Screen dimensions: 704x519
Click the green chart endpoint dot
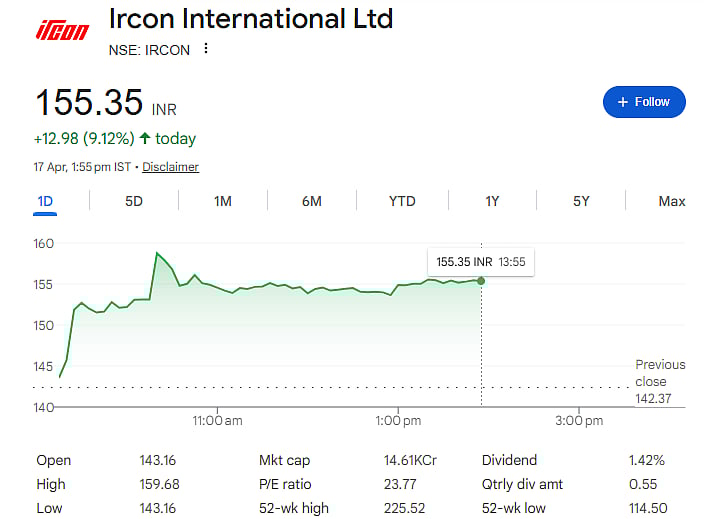481,280
